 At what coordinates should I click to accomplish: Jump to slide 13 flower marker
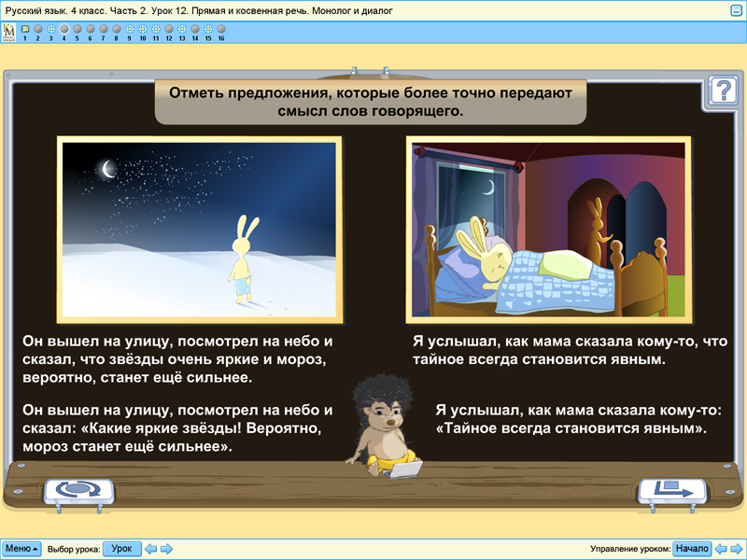(182, 29)
